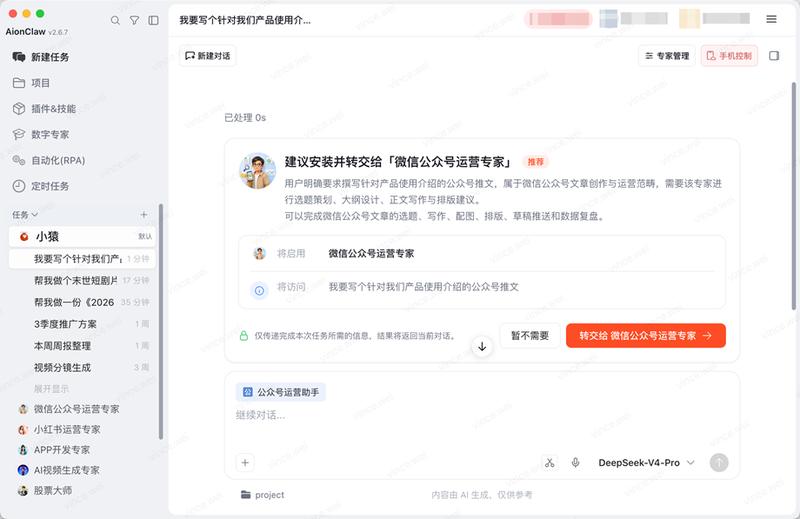800x519 pixels.
Task: Dismiss with 暂不需要 button
Action: coord(530,336)
